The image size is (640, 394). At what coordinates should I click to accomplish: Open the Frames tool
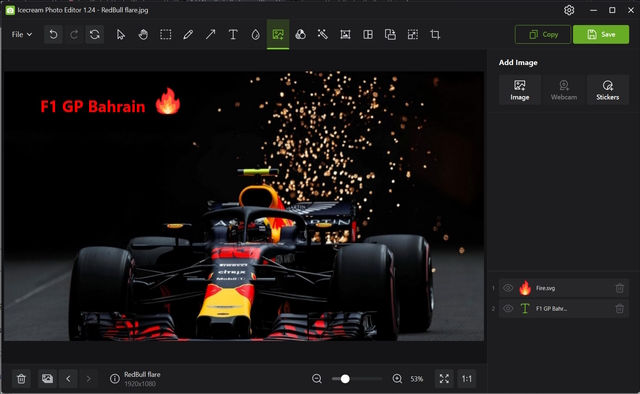pos(345,35)
